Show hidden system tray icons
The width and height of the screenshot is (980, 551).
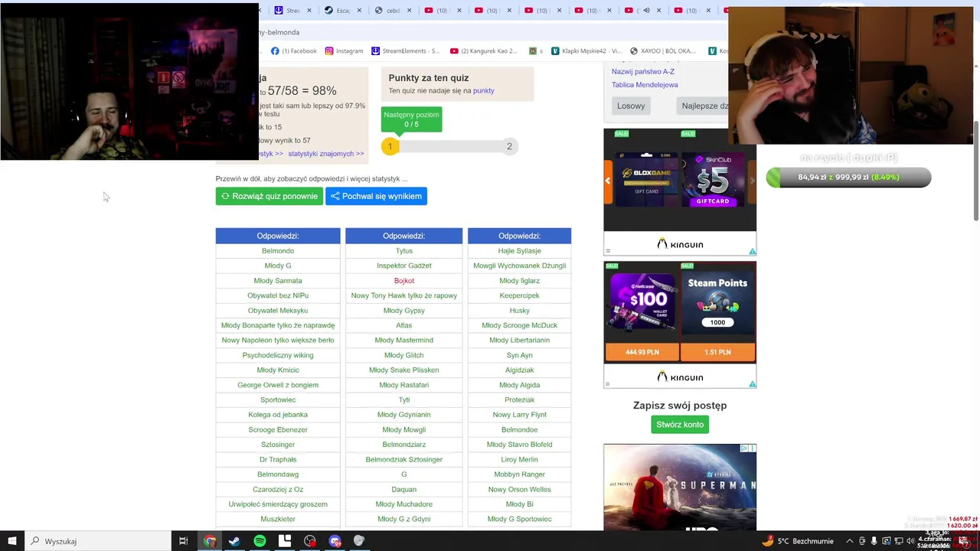tap(850, 541)
